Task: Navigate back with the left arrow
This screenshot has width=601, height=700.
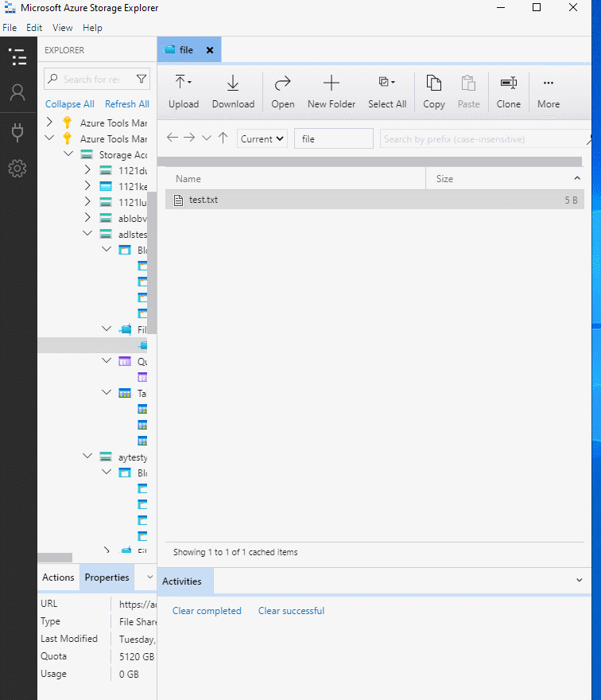Action: click(173, 138)
